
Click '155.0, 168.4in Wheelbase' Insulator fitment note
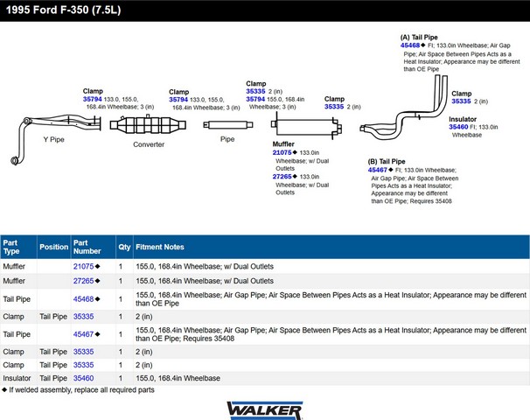click(178, 378)
